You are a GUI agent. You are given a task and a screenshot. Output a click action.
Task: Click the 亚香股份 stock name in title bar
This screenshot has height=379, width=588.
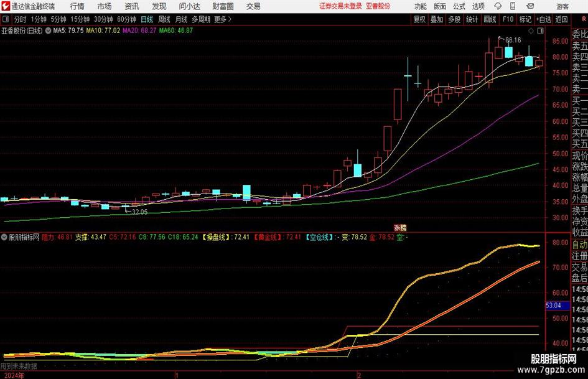point(378,6)
